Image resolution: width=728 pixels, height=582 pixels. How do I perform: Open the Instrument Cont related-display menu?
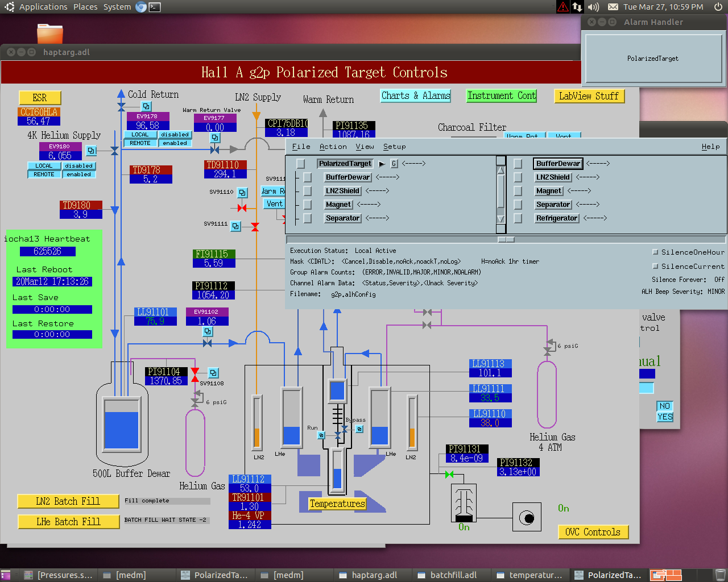[x=502, y=96]
